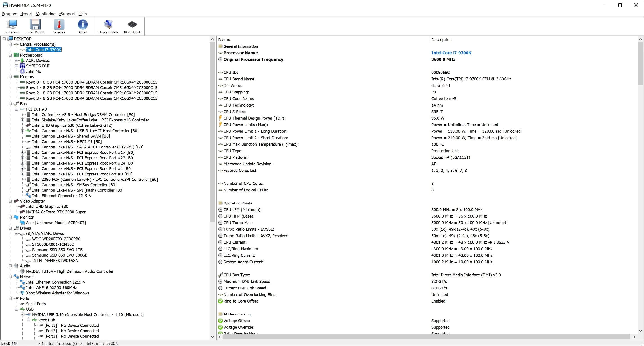Collapse the PCI Bus #0 node

click(x=16, y=109)
